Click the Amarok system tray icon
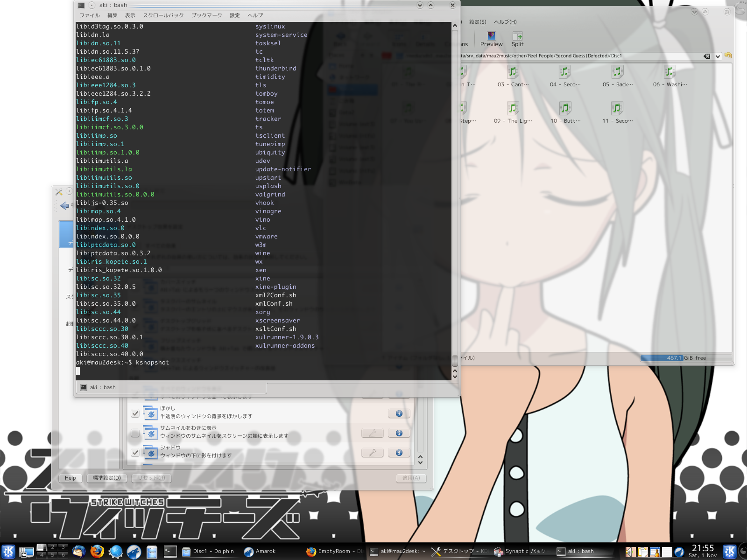Screen dimensions: 747x560 pyautogui.click(x=679, y=552)
